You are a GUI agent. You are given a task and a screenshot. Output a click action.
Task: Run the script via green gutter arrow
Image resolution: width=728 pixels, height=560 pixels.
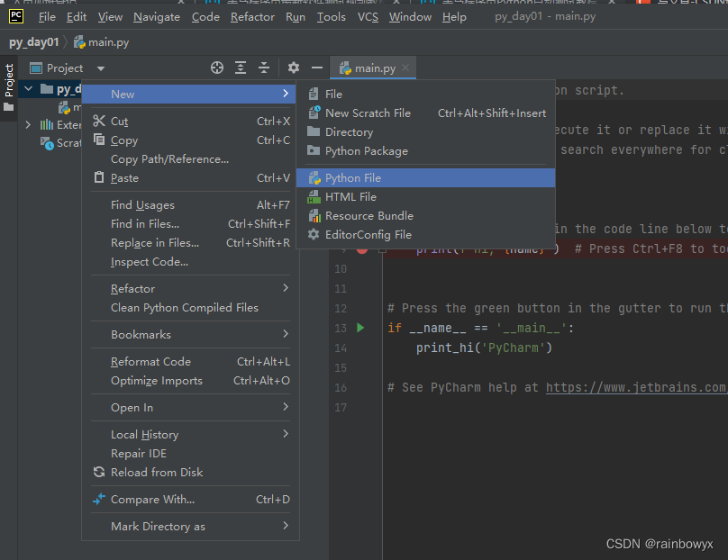coord(359,328)
